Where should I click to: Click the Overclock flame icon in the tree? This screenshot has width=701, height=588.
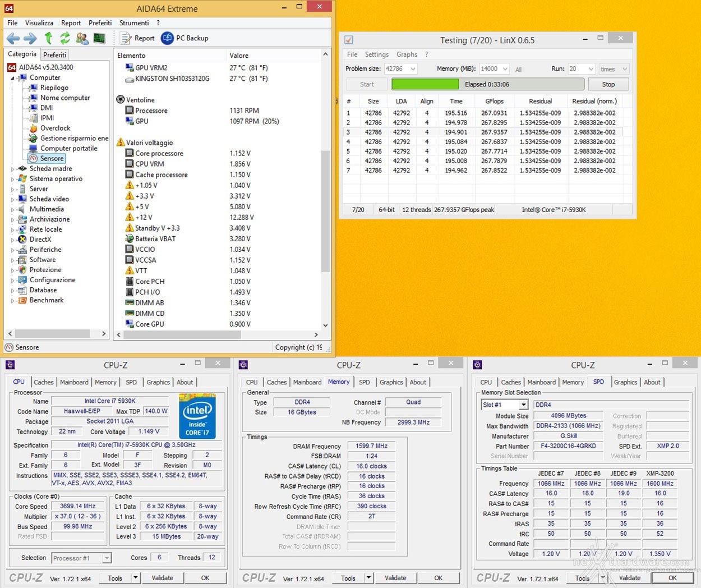pos(34,128)
